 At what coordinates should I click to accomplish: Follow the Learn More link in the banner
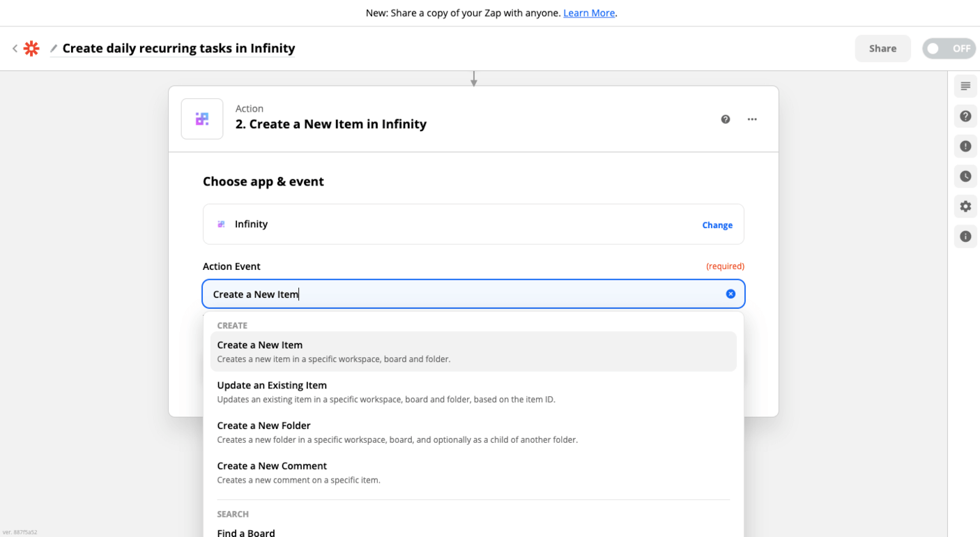pyautogui.click(x=589, y=13)
